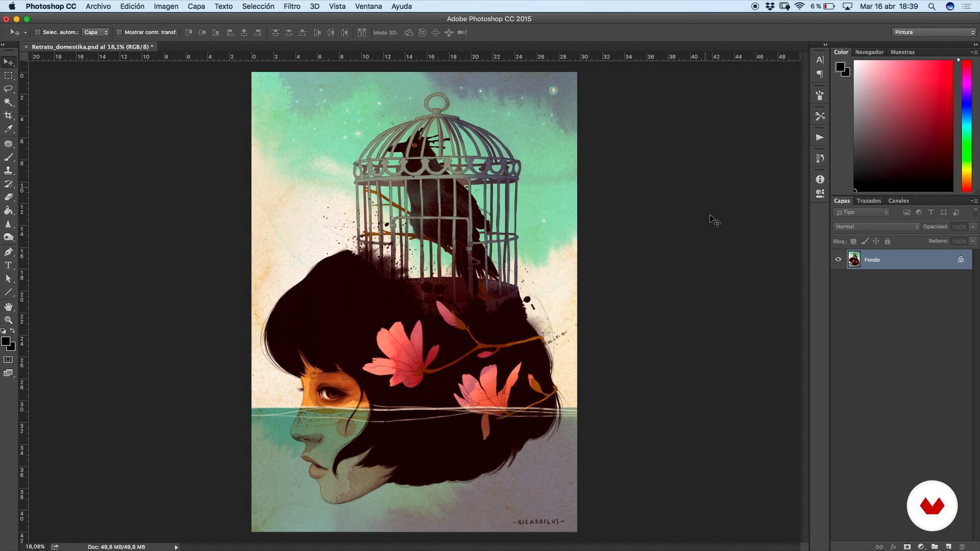Switch to the Muestras tab

pos(902,52)
